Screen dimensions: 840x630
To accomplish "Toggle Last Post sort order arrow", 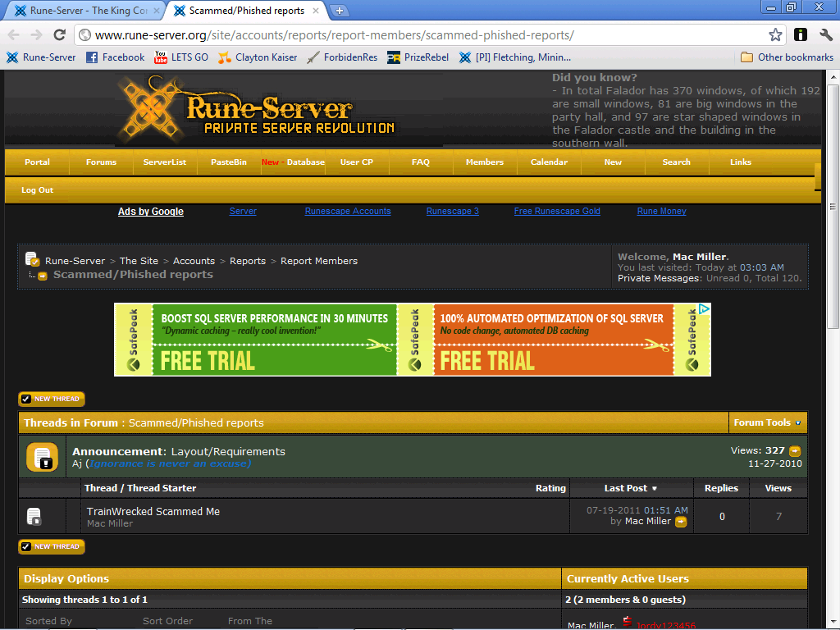I will (654, 489).
